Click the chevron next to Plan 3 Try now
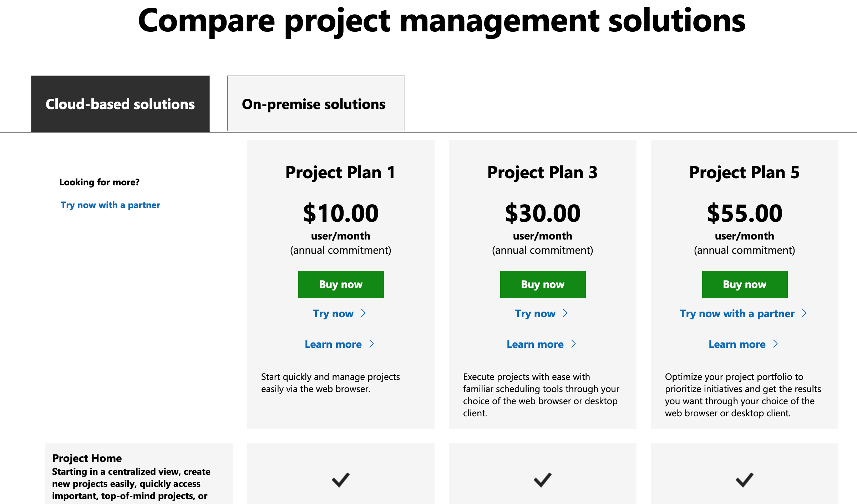 565,313
